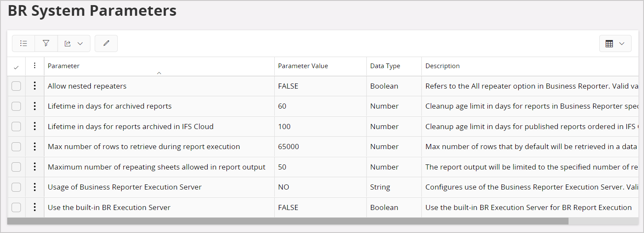Open the list view options icon
The width and height of the screenshot is (644, 233).
point(23,43)
